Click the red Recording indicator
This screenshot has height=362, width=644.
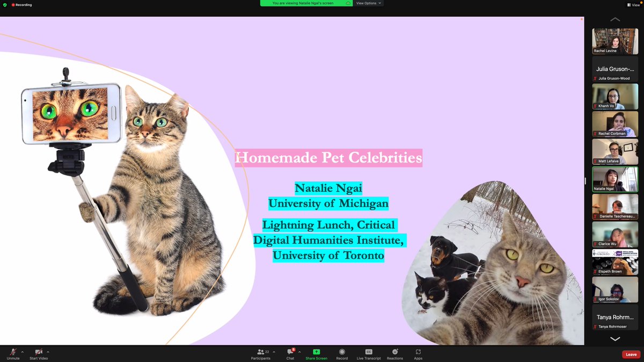point(21,5)
